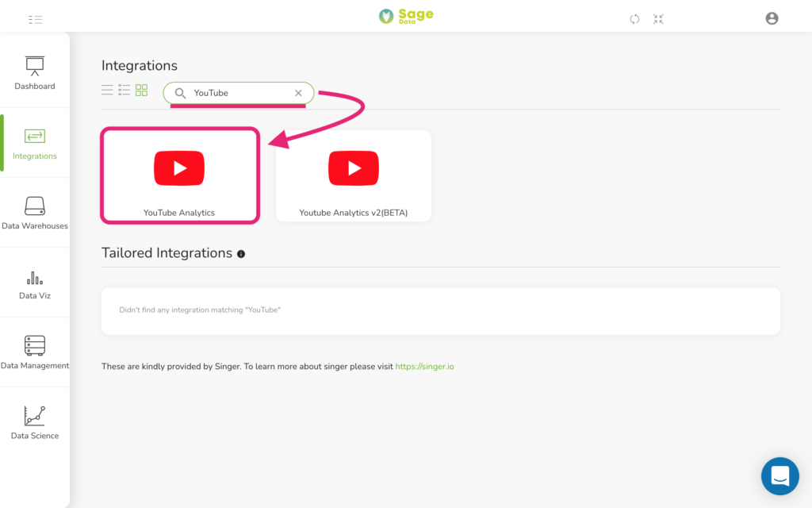Viewport: 812px width, 508px height.
Task: Click into the YouTube search field
Action: pyautogui.click(x=239, y=94)
